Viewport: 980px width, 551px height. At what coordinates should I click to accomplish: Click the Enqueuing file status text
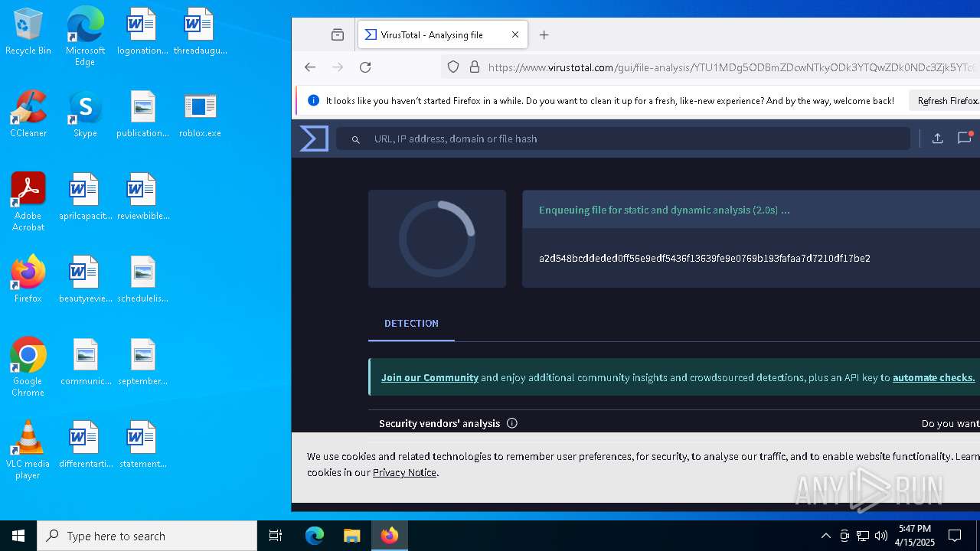[x=664, y=210]
